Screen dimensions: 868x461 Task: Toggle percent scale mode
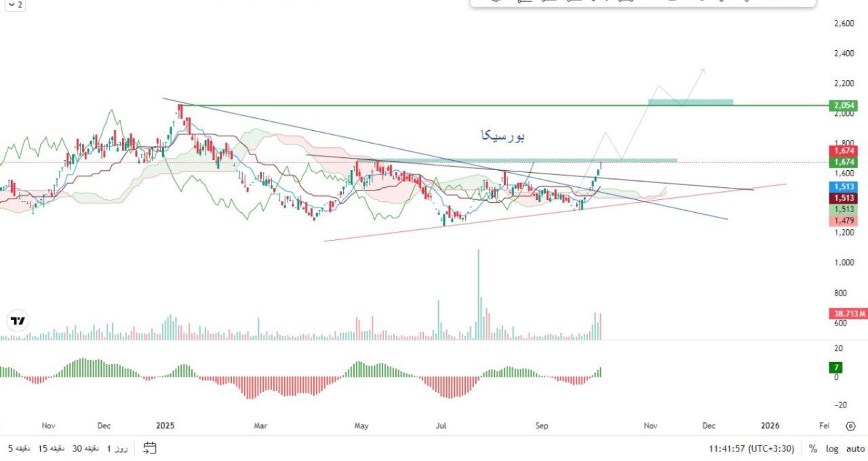(812, 449)
